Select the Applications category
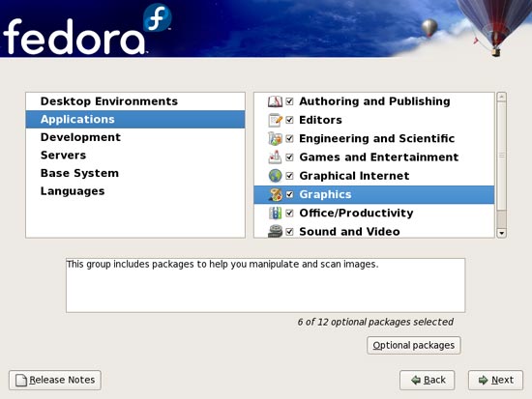Screen dimensions: 532x399 coord(135,120)
